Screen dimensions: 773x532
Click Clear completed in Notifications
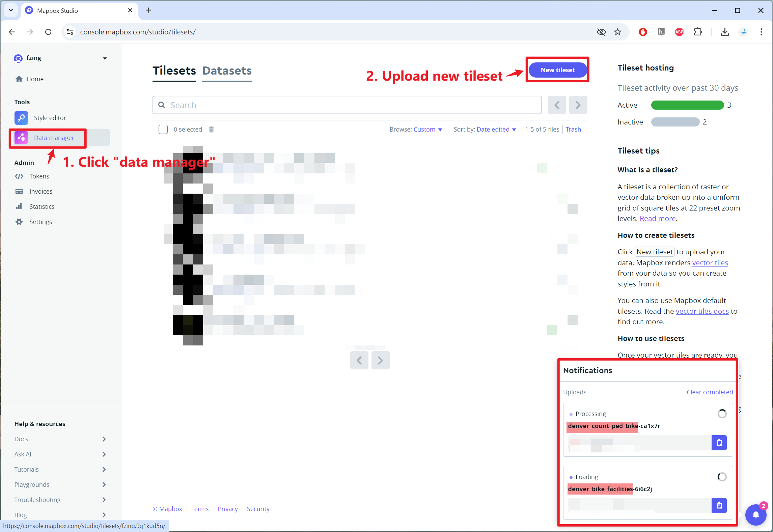tap(710, 392)
